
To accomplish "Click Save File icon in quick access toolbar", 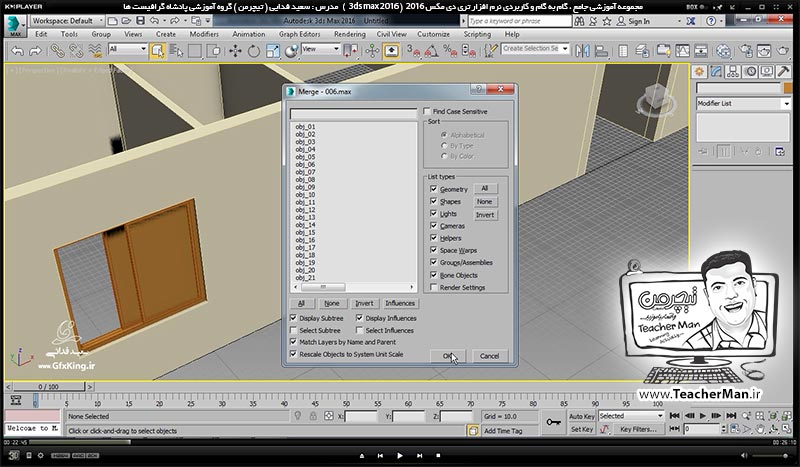I will (140, 20).
